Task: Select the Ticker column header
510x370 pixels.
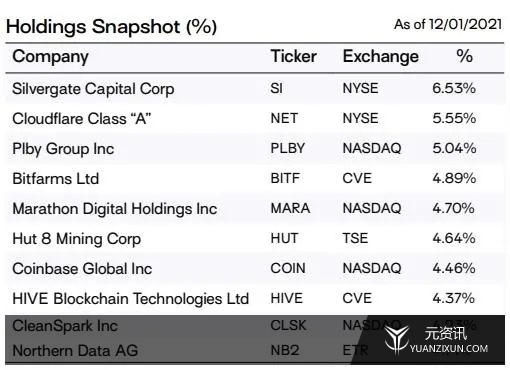Action: coord(293,56)
